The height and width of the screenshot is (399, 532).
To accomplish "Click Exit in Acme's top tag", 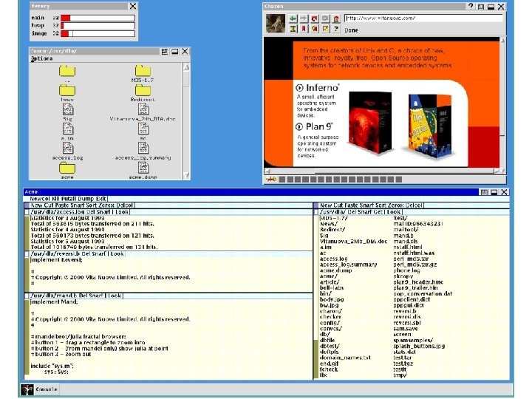I will click(x=101, y=199).
